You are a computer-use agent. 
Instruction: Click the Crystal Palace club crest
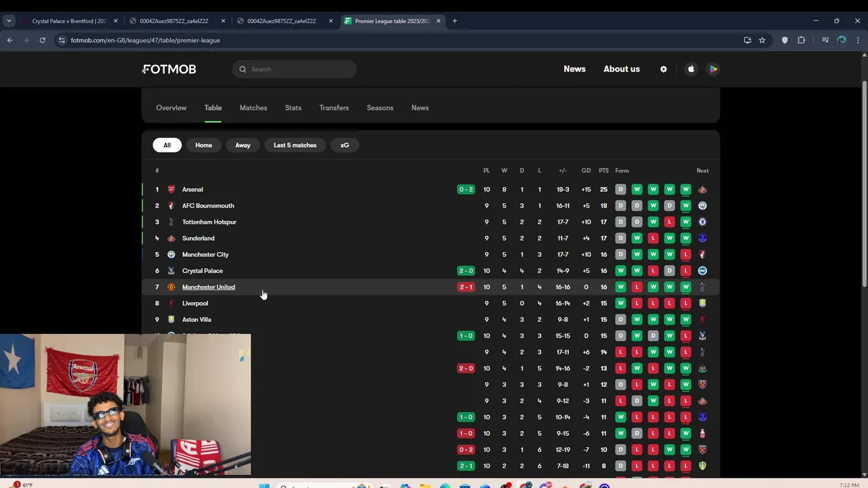coord(171,271)
